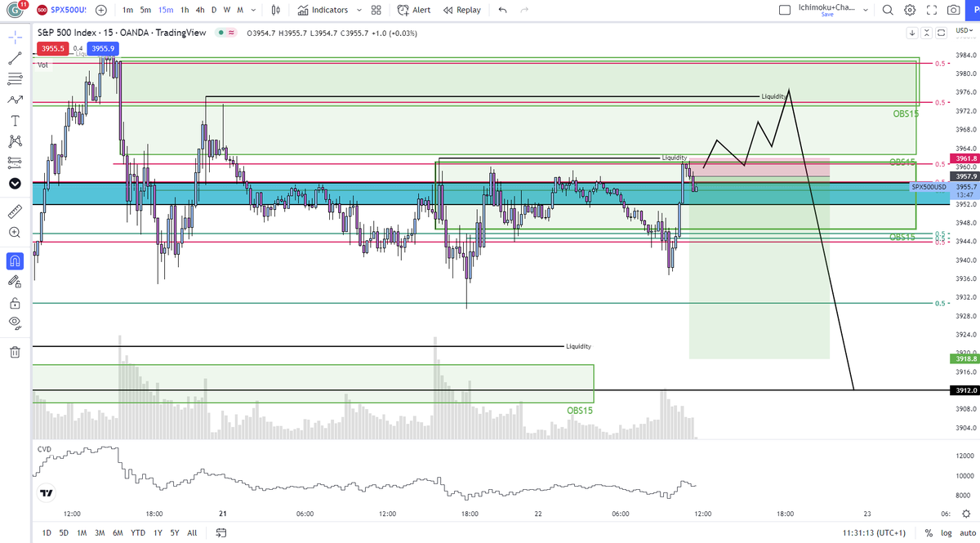Select the W weekly timeframe
The image size is (980, 543).
[227, 11]
